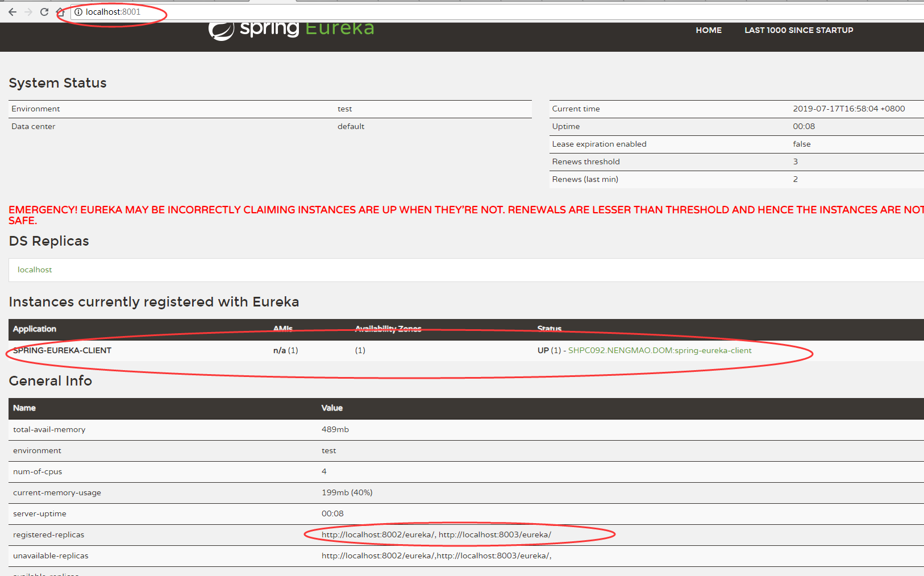
Task: Select the Environment value in System Status
Action: (344, 109)
